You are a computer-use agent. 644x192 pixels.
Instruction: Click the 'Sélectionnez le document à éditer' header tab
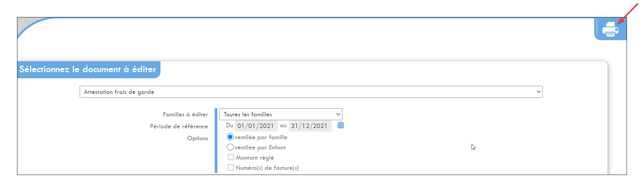88,69
